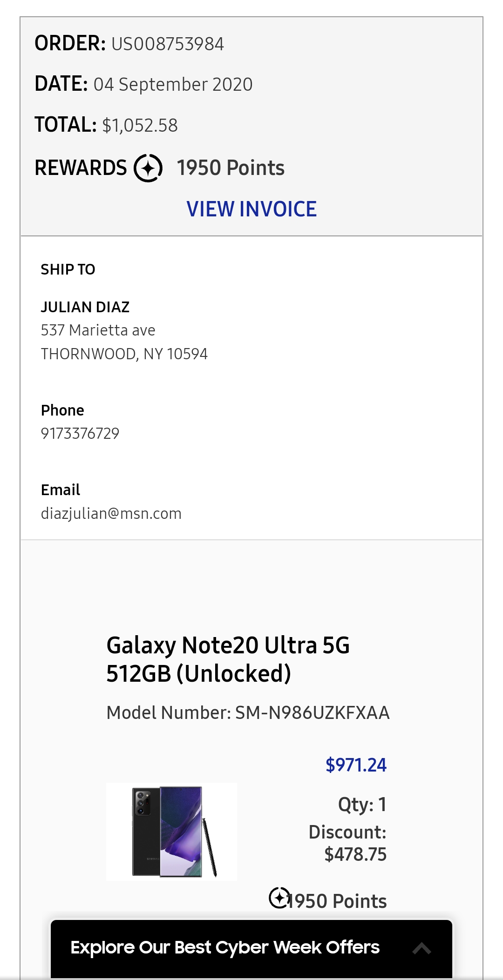Select the SHIP TO heading
The image size is (503, 980).
coord(68,269)
